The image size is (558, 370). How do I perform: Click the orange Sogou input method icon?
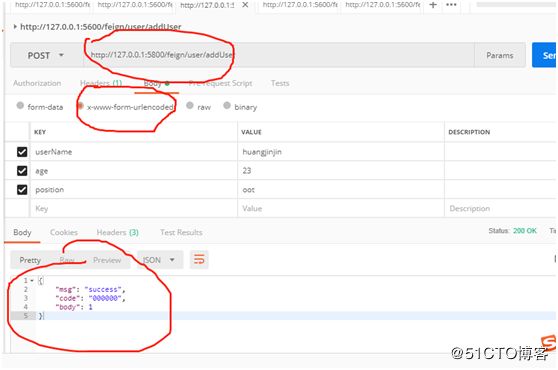548,343
